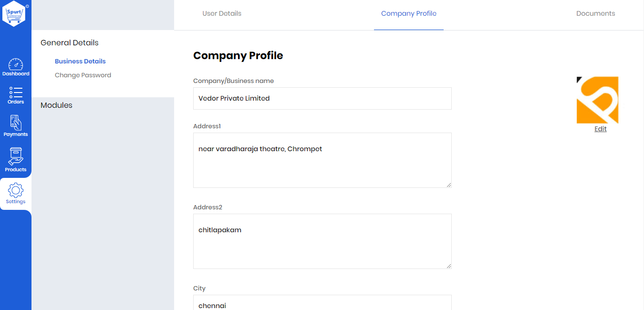Screen dimensions: 644x310
Task: Click the orange company logo image
Action: coord(597,100)
